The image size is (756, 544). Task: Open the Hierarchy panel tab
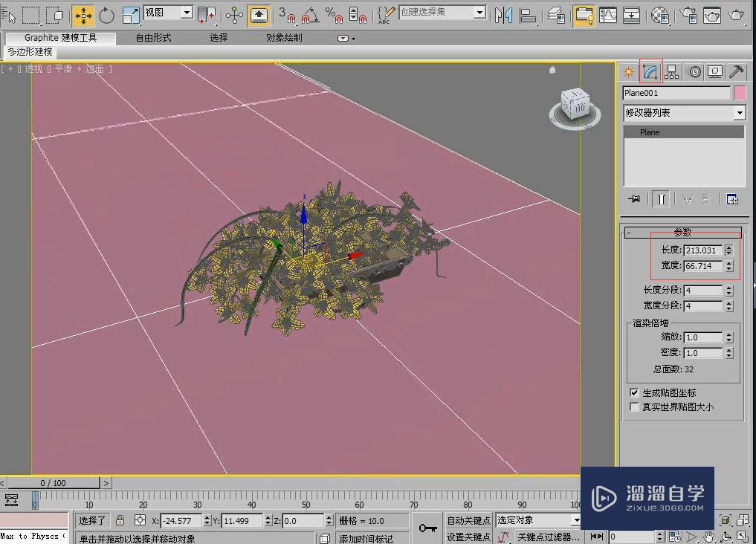[x=672, y=72]
